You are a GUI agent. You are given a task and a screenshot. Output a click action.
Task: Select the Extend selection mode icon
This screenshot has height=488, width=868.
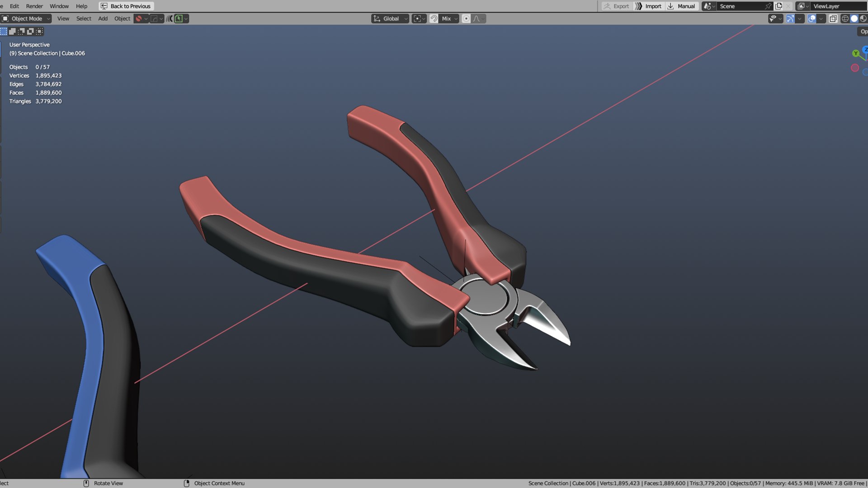(13, 31)
